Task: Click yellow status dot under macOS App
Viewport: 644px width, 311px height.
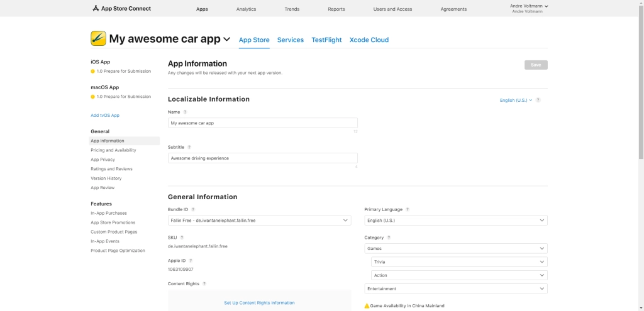Action: coord(93,97)
